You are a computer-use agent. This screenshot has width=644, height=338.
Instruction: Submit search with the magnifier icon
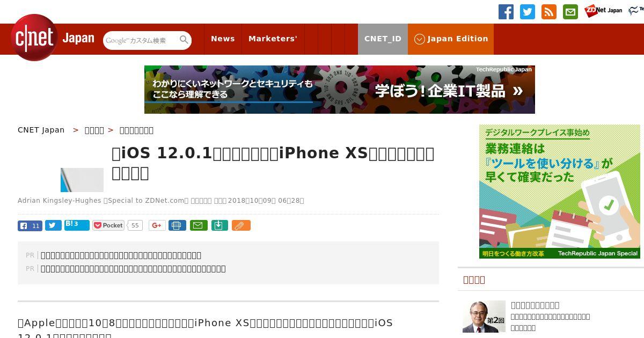pos(184,40)
